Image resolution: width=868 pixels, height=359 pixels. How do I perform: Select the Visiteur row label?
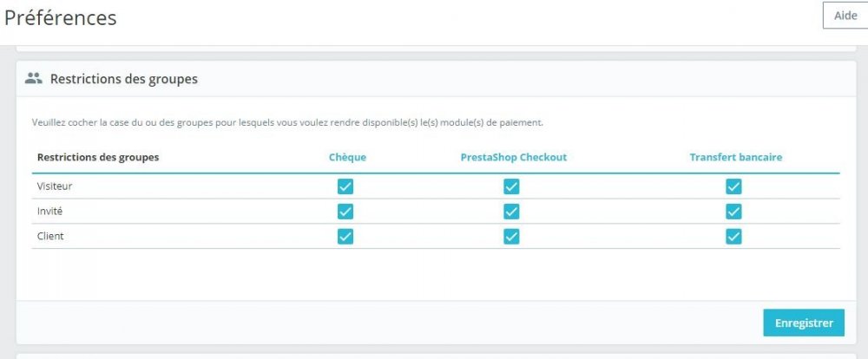55,186
